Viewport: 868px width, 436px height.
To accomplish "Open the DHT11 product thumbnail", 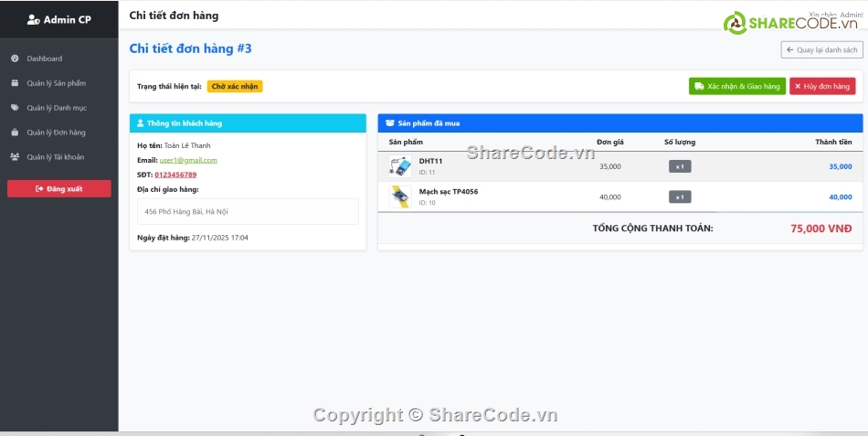I will pos(399,166).
